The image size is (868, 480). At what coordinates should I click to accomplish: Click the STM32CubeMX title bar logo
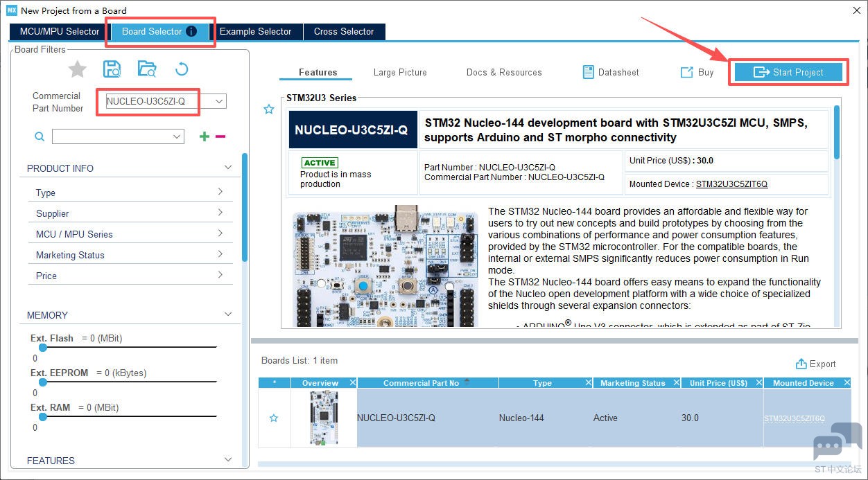(11, 10)
